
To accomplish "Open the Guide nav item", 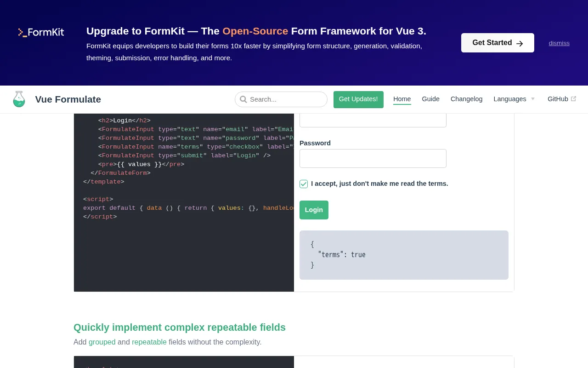I will pos(430,99).
